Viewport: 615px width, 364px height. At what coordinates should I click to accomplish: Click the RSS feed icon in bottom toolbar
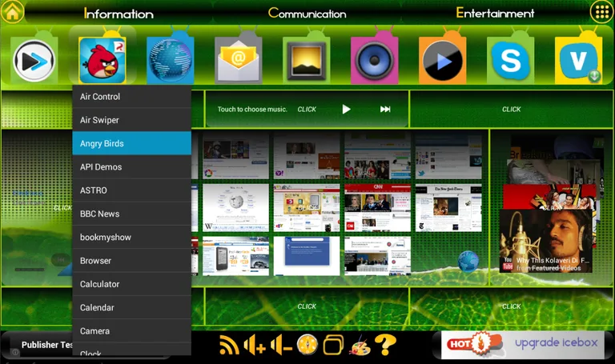tap(229, 345)
